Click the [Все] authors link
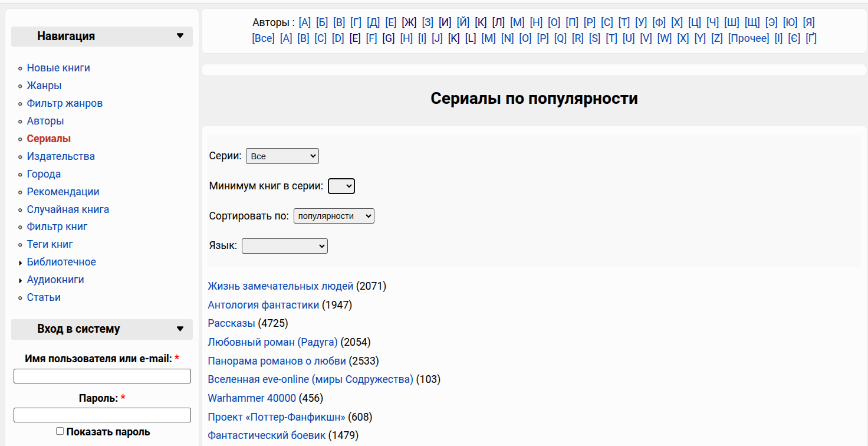This screenshot has width=868, height=446. click(263, 38)
